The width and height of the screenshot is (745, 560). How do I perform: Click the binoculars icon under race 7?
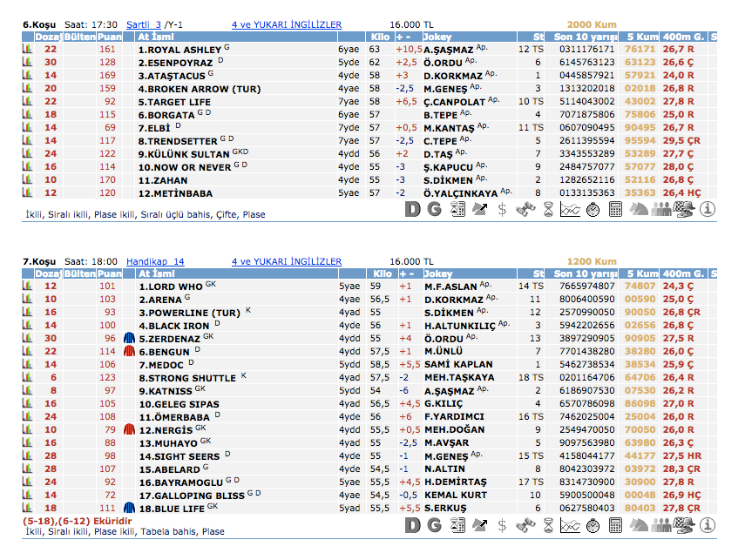525,525
